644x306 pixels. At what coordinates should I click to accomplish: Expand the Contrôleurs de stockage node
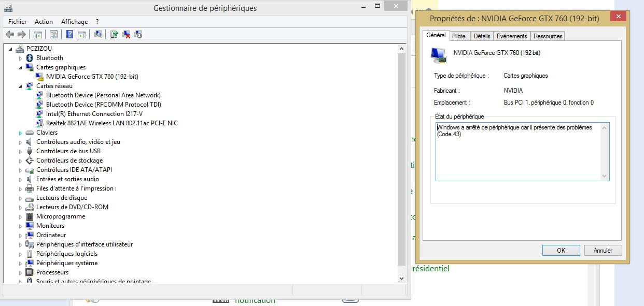point(21,161)
